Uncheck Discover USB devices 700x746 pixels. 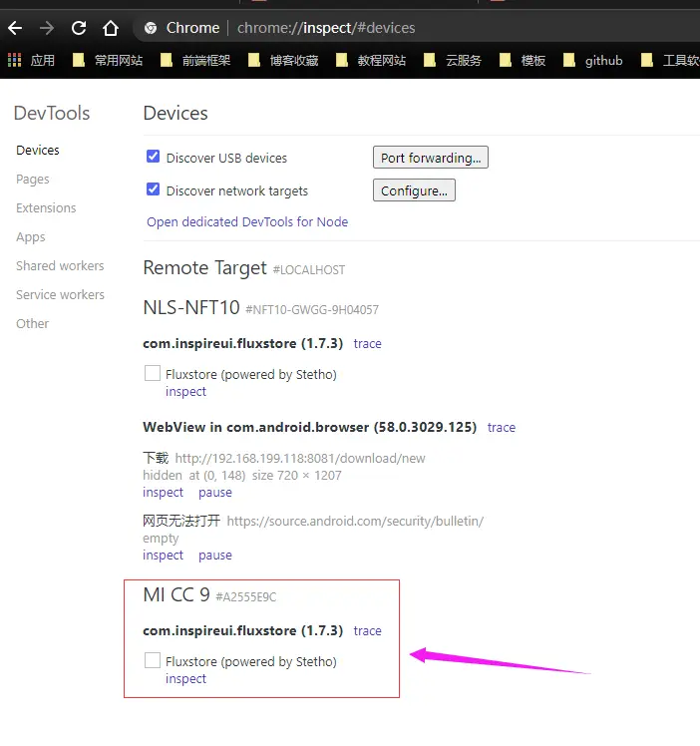tap(154, 156)
